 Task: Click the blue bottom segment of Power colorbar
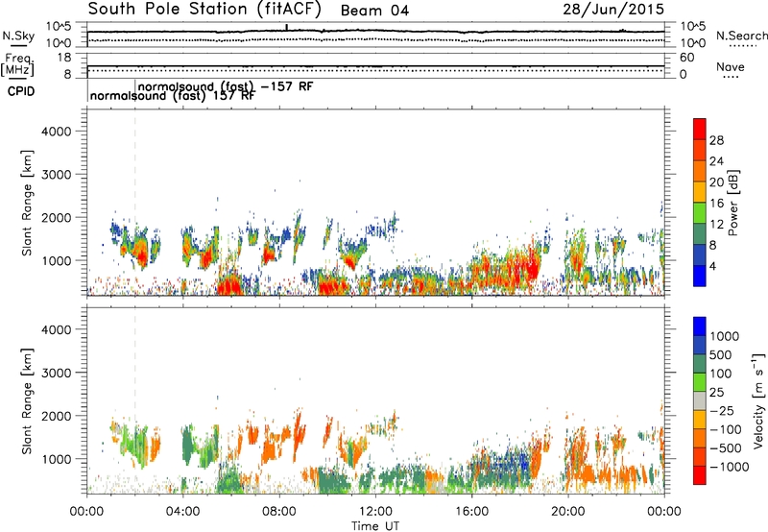(700, 276)
